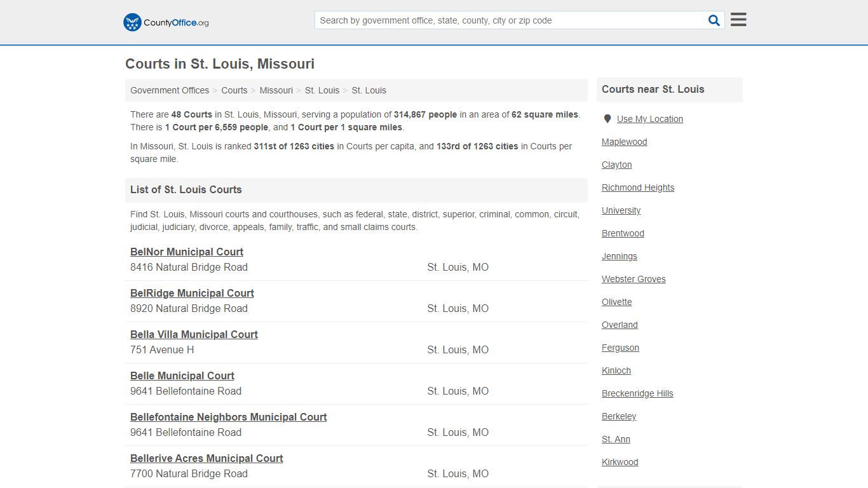
Task: Open BelRidge Municipal Court listing
Action: point(192,293)
